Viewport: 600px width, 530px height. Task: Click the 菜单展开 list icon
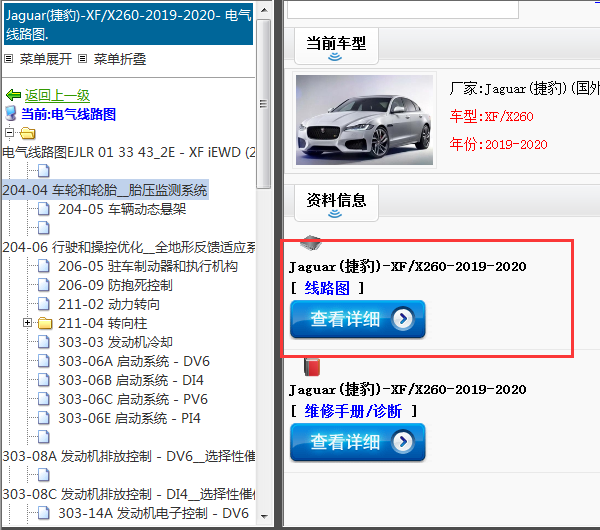[x=8, y=59]
